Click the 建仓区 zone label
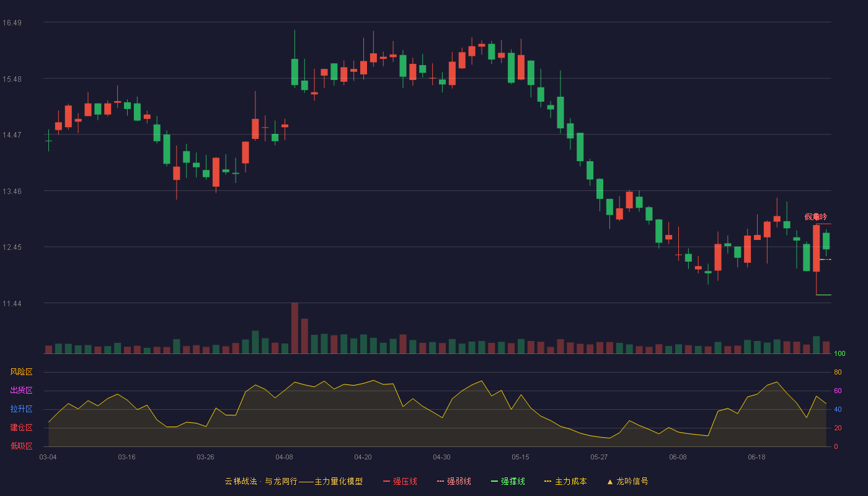The height and width of the screenshot is (496, 868). (21, 428)
